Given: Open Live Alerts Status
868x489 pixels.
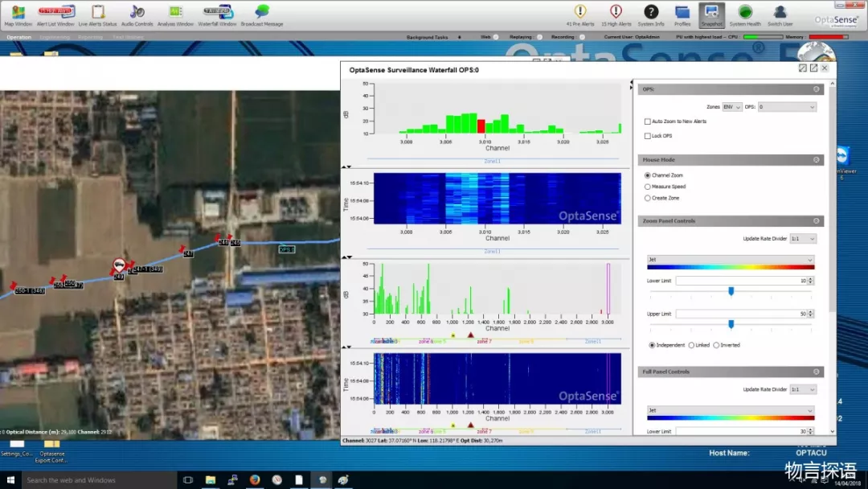Looking at the screenshot, I should pos(97,15).
